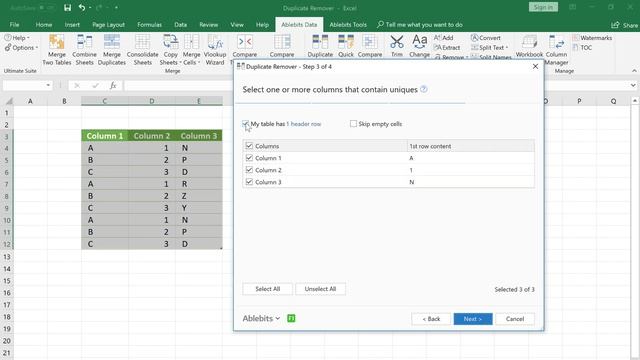Viewport: 640px width, 360px height.
Task: Uncheck the Column 2 checkbox
Action: [249, 170]
